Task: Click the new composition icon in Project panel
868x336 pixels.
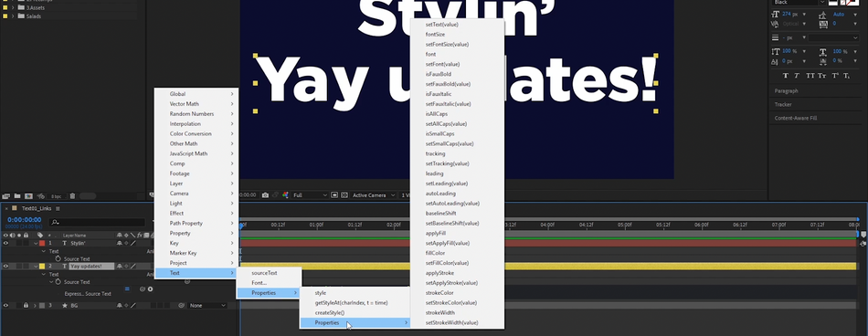Action: (29, 196)
